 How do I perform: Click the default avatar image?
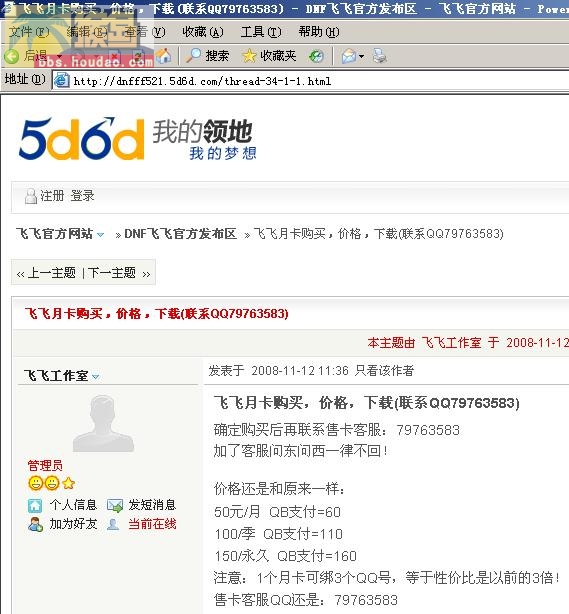click(103, 423)
